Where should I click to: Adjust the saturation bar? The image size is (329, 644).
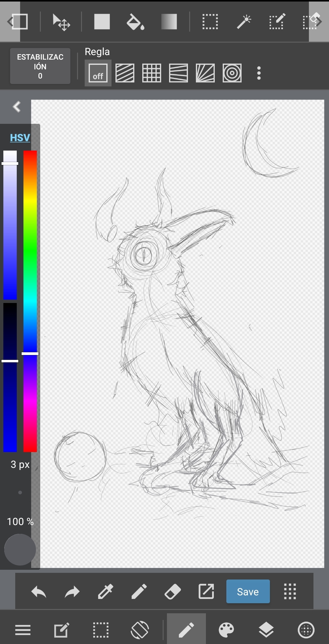10,225
